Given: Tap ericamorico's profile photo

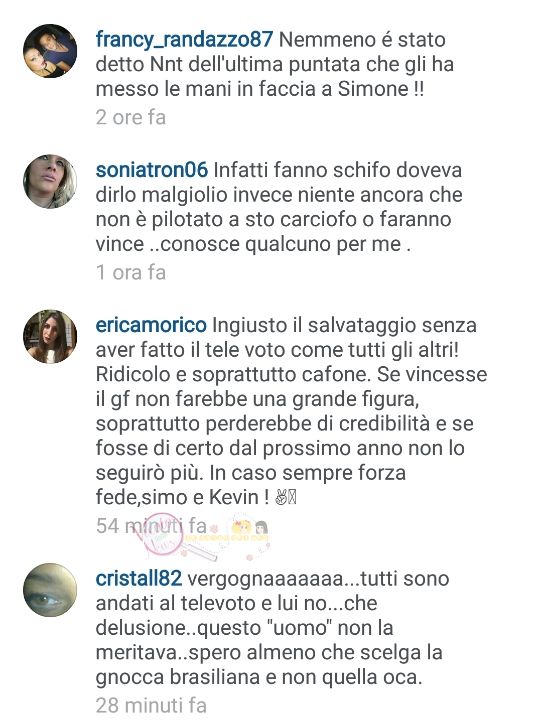Looking at the screenshot, I should 50,337.
